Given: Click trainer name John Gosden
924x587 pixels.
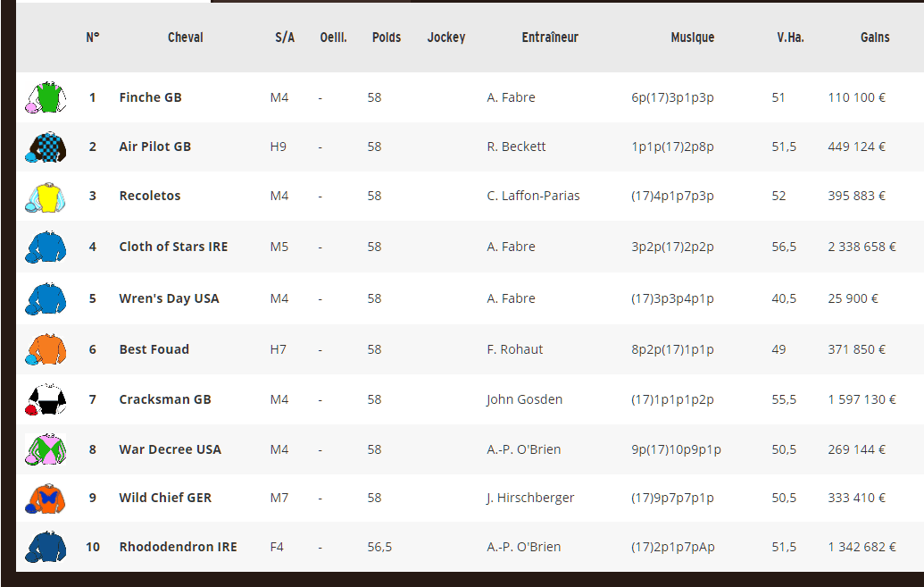Looking at the screenshot, I should pos(524,399).
